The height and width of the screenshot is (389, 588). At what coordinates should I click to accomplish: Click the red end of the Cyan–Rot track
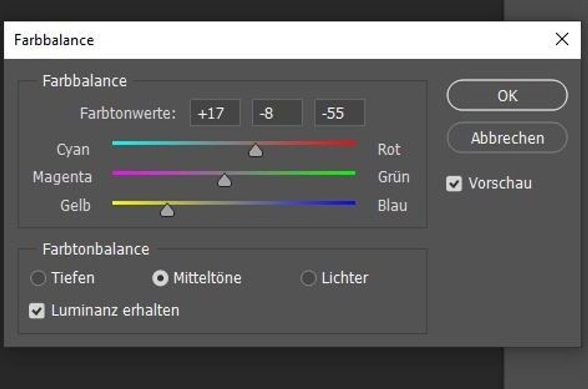coord(351,143)
